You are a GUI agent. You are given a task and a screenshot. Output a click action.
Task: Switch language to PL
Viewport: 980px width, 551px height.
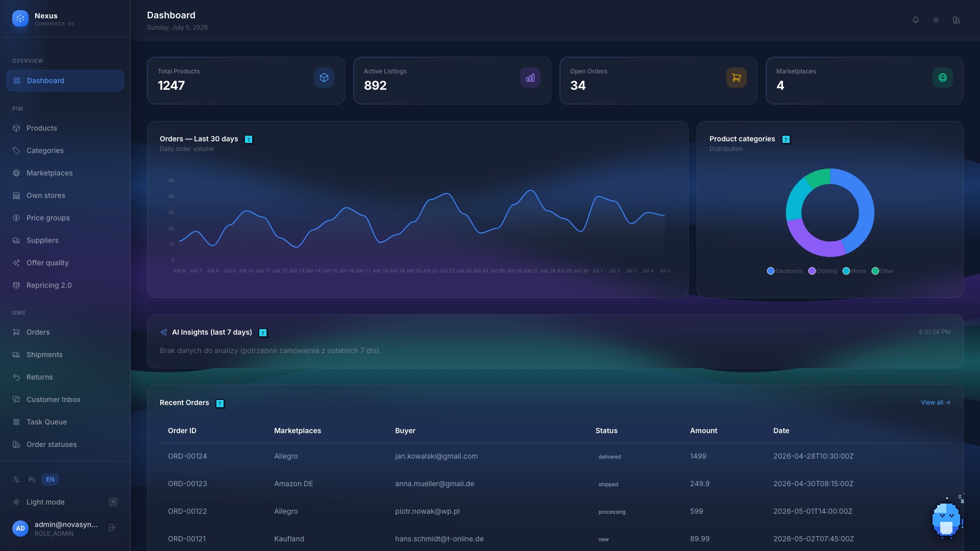(32, 480)
